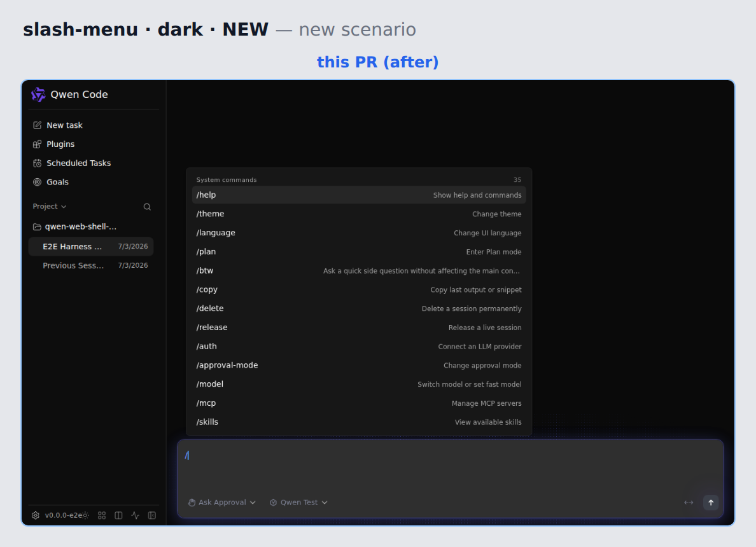Open the Ask Approval mode dropdown
756x547 pixels.
coord(222,502)
